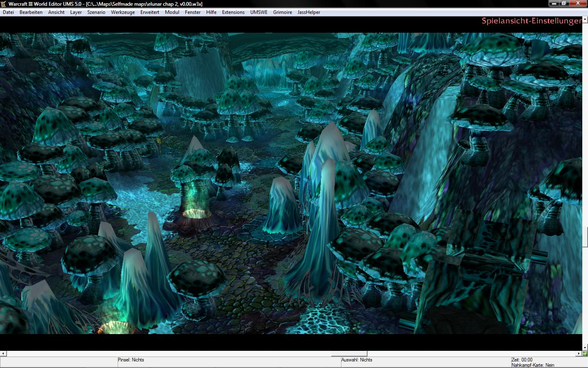The width and height of the screenshot is (588, 368).
Task: Open the Erweitert menu
Action: [x=150, y=12]
